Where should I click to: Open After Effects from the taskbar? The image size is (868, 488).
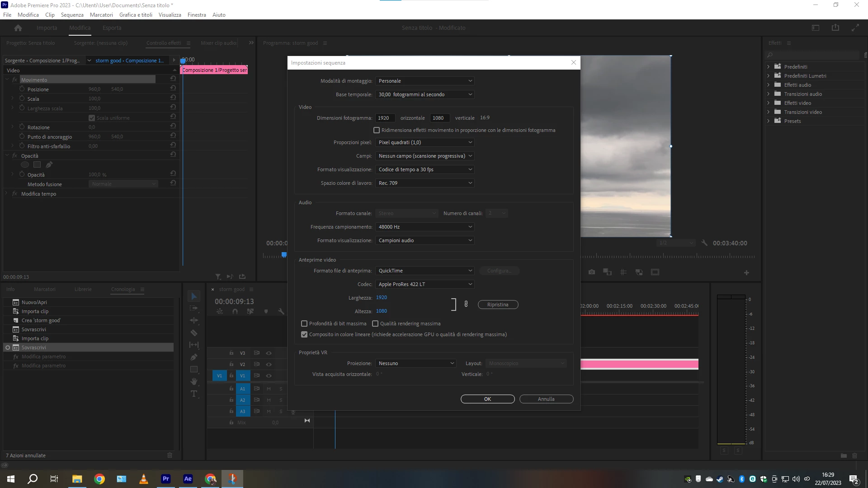point(188,479)
